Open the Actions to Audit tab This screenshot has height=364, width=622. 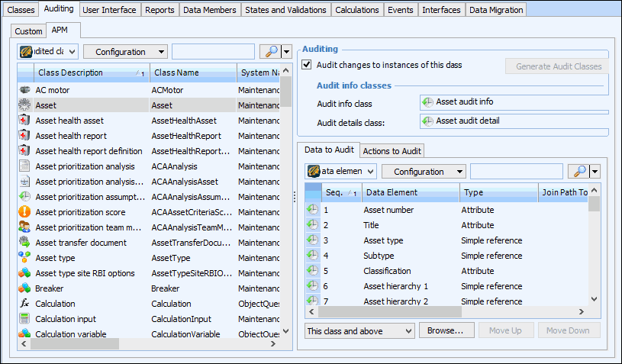[392, 150]
